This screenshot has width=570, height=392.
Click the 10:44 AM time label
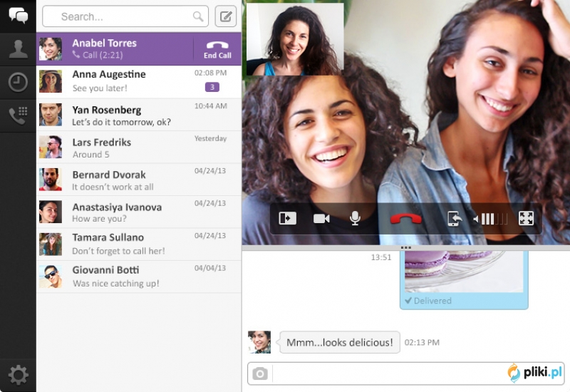point(210,105)
